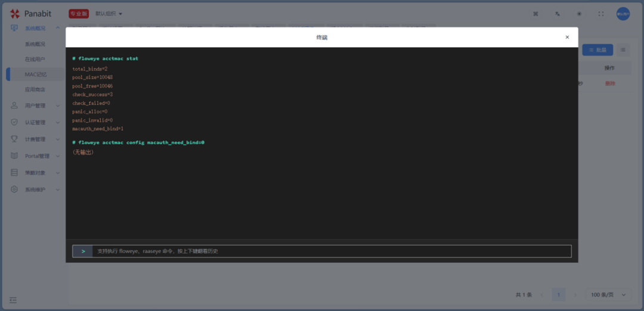The width and height of the screenshot is (644, 311).
Task: Click the pool_free=10046 output line
Action: pyautogui.click(x=92, y=86)
